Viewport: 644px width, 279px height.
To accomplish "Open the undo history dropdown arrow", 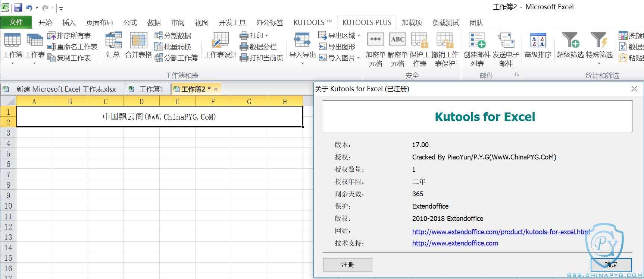I will pos(37,8).
